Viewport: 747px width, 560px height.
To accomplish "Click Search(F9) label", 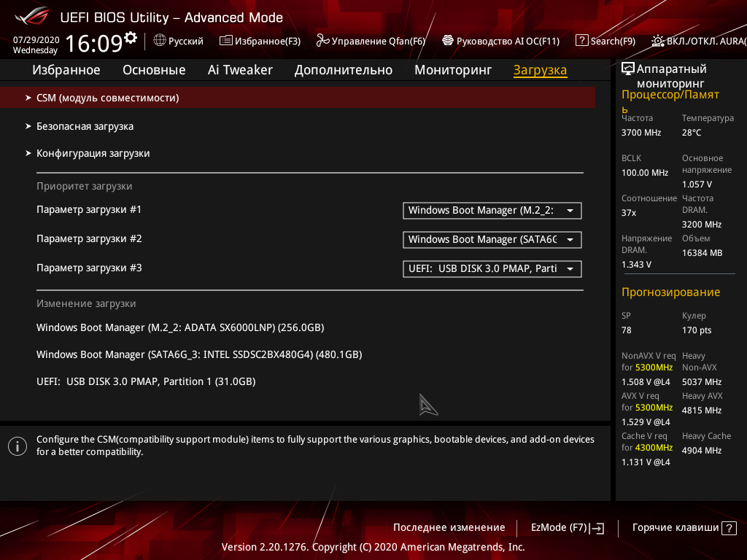I will pos(613,41).
